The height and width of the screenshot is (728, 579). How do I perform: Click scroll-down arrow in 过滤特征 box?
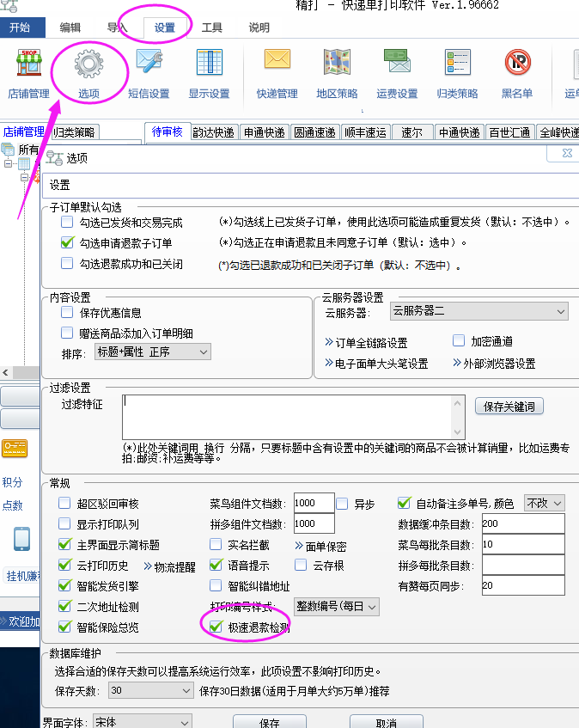coord(458,431)
